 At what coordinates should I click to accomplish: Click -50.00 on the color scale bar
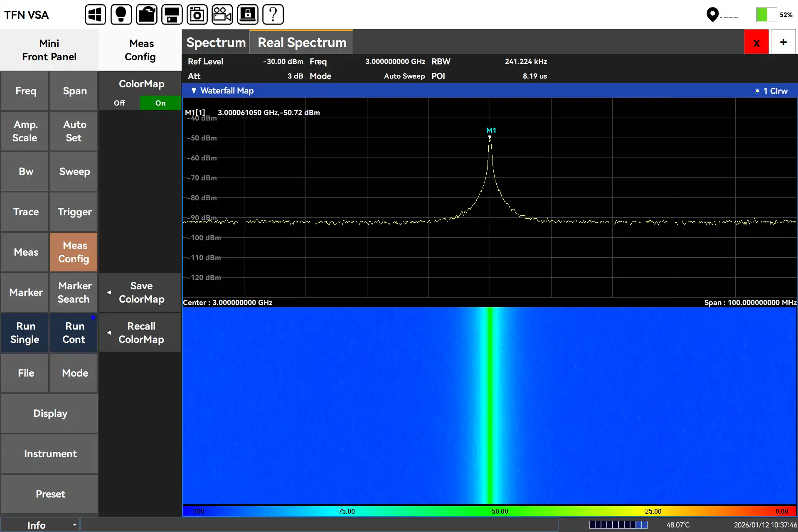point(499,511)
